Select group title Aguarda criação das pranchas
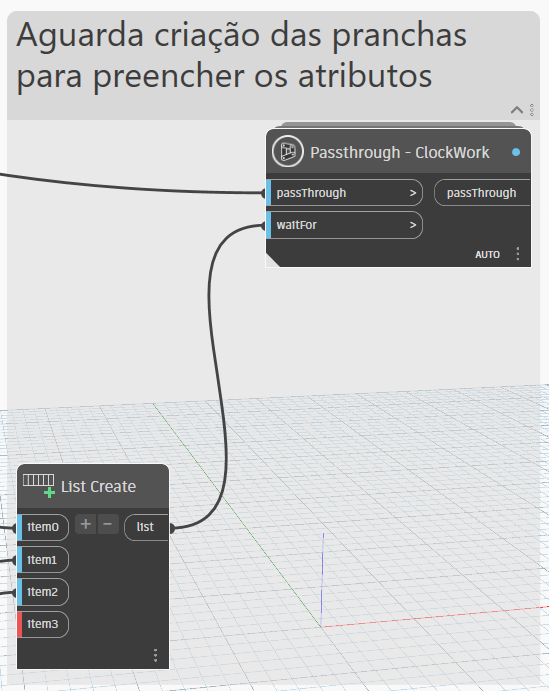Image resolution: width=549 pixels, height=691 pixels. coord(241,36)
